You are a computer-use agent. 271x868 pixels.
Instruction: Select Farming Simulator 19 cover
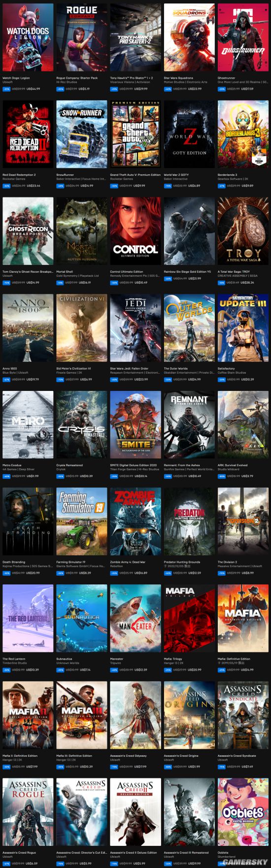tap(82, 522)
